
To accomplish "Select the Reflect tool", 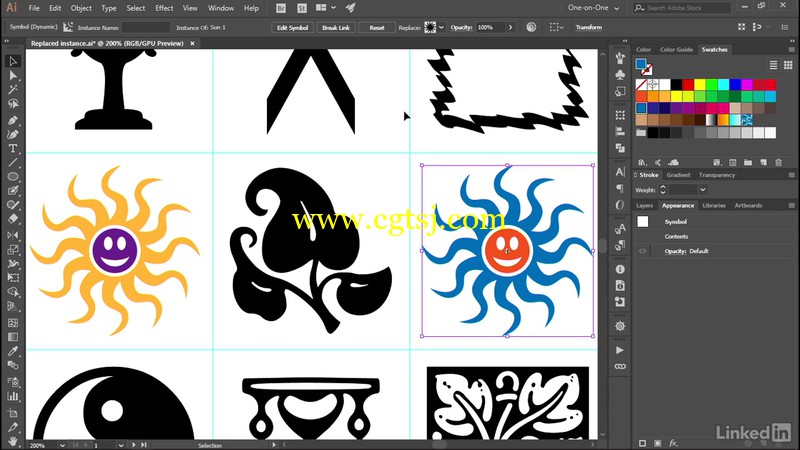I will tap(13, 235).
